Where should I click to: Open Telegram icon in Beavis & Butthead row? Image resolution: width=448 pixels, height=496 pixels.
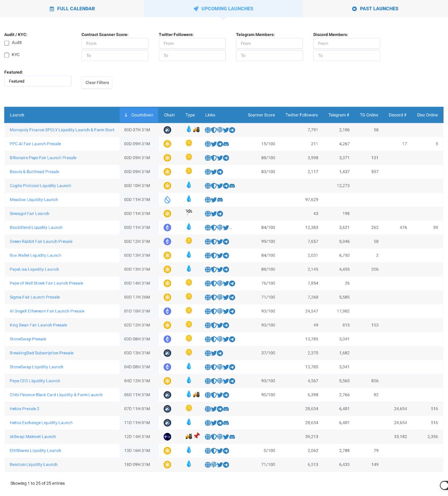tap(220, 172)
